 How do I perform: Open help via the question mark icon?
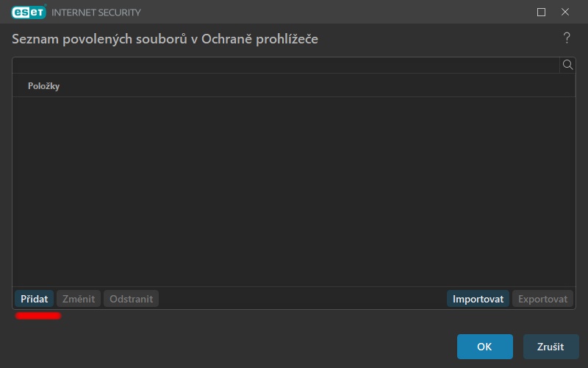coord(567,38)
